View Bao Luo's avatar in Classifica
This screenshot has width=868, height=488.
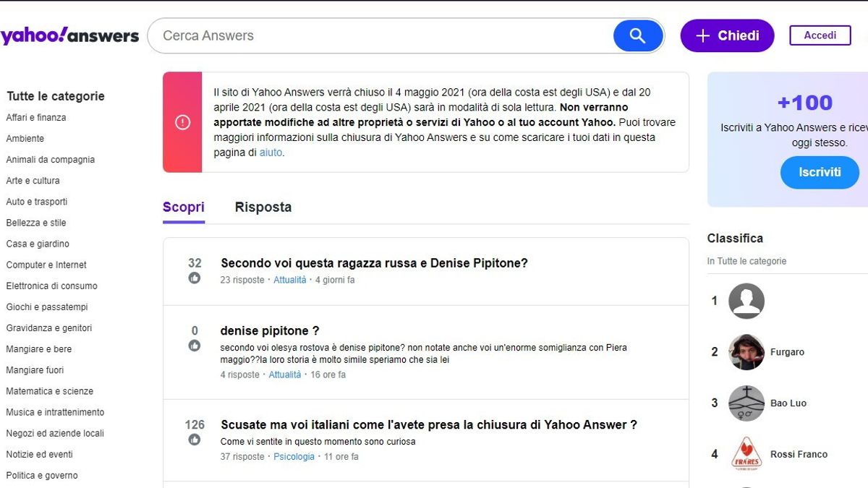pos(746,403)
